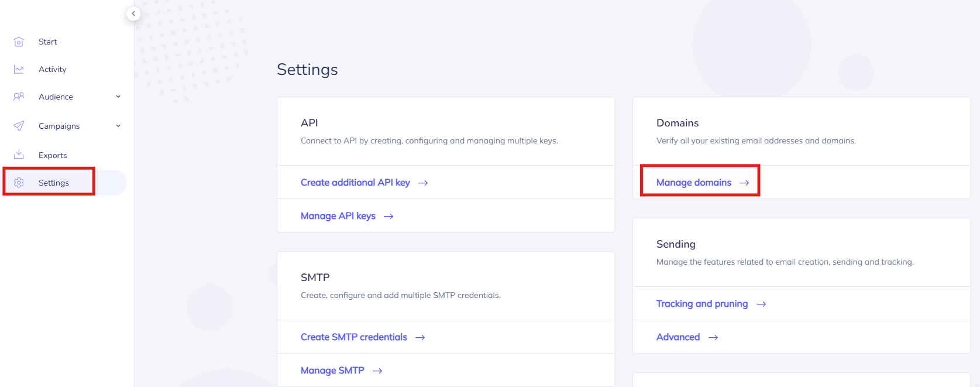The image size is (980, 387).
Task: Open the Start page from sidebar
Action: coord(48,42)
